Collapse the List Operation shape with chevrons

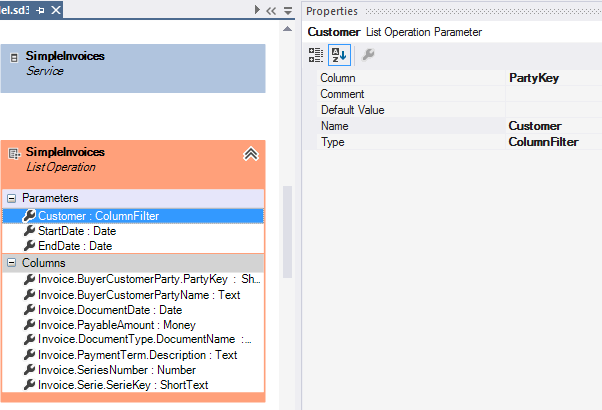(251, 154)
